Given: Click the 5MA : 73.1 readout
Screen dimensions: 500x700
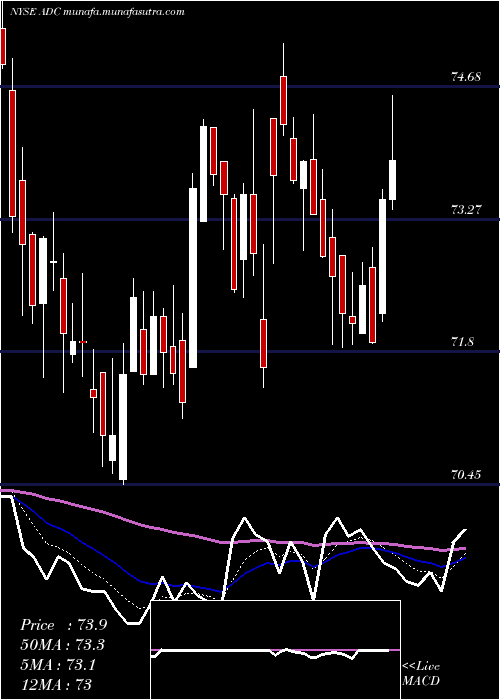Looking at the screenshot, I should tap(58, 664).
